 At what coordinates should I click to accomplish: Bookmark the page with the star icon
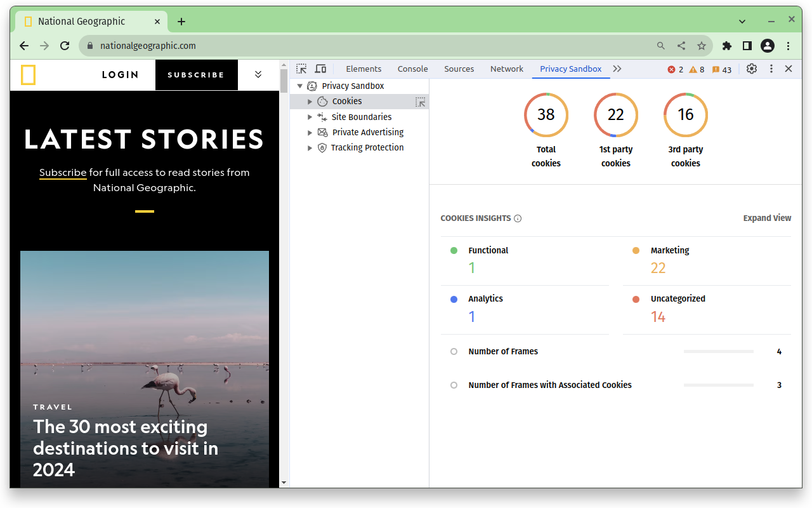(701, 45)
